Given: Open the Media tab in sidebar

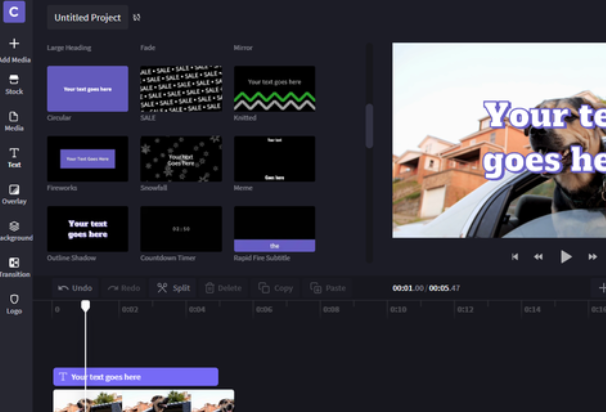Looking at the screenshot, I should (x=14, y=121).
